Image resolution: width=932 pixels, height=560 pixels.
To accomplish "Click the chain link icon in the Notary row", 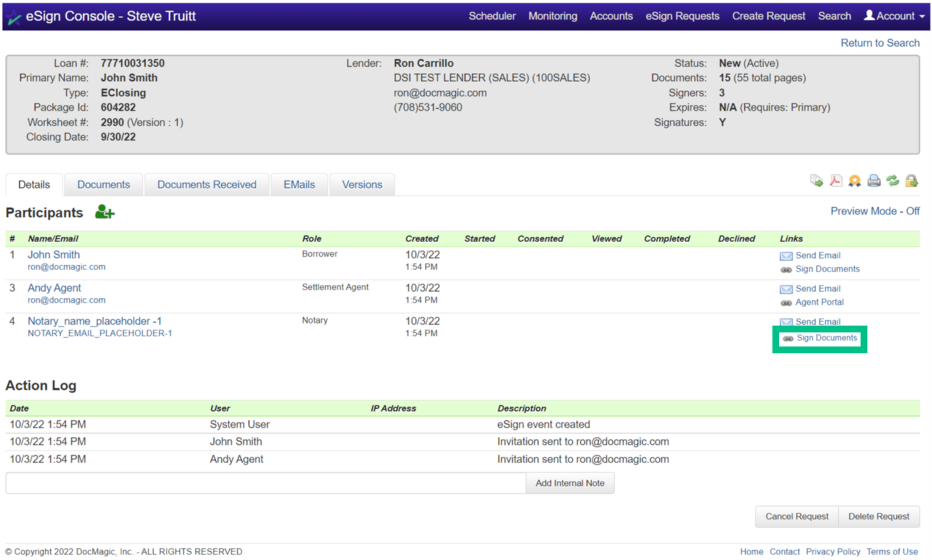I will pos(788,338).
